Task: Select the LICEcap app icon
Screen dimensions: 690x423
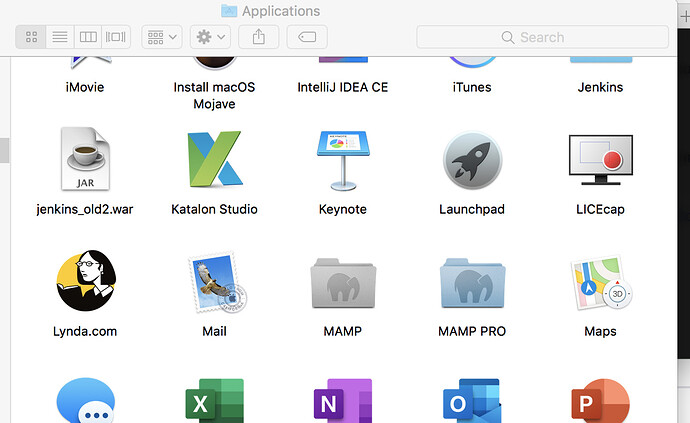Action: [x=601, y=160]
